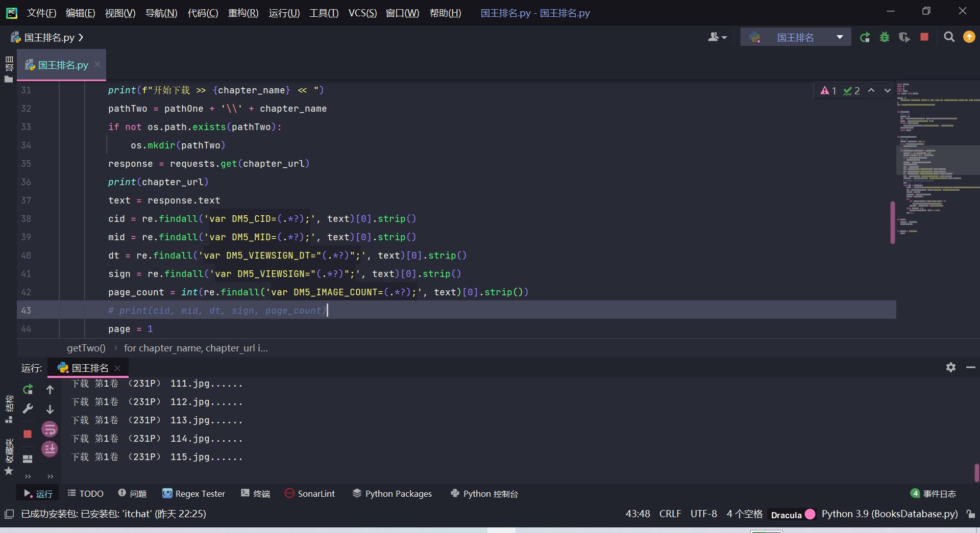The image size is (980, 533).
Task: Close the 国王排名 run tab
Action: [x=118, y=368]
